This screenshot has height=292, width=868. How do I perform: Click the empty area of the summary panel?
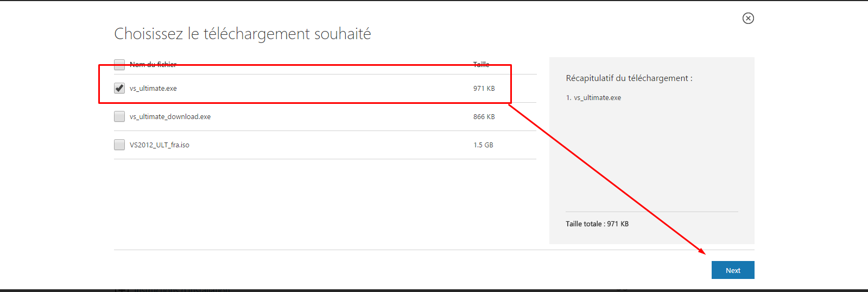651,158
